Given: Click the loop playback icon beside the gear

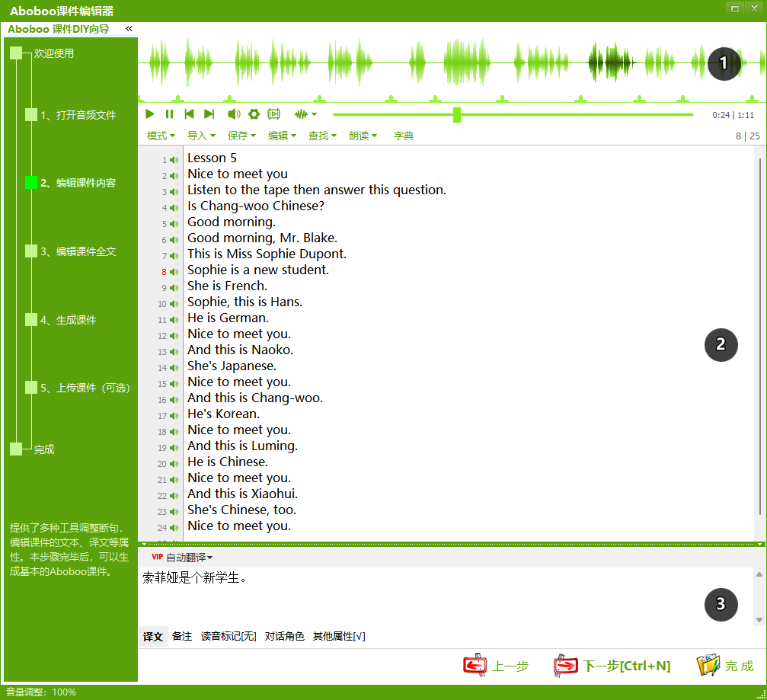Looking at the screenshot, I should pyautogui.click(x=273, y=114).
